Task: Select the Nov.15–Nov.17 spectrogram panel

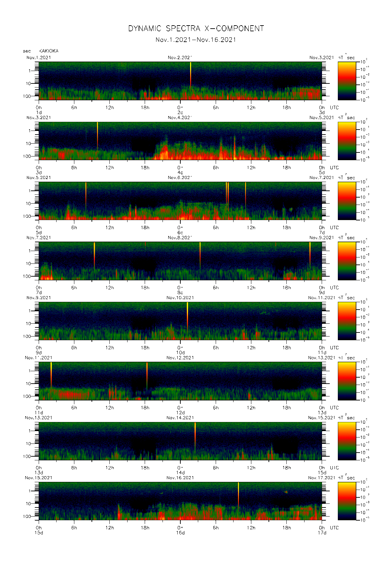Action: [180, 501]
